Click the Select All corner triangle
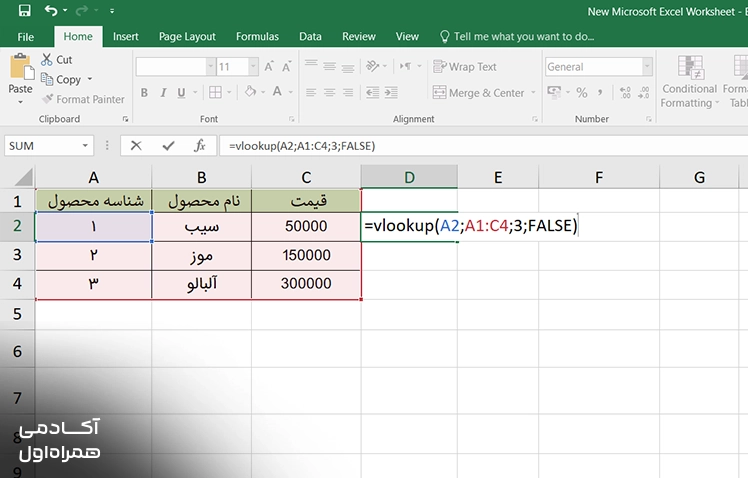The width and height of the screenshot is (748, 478). tap(23, 177)
